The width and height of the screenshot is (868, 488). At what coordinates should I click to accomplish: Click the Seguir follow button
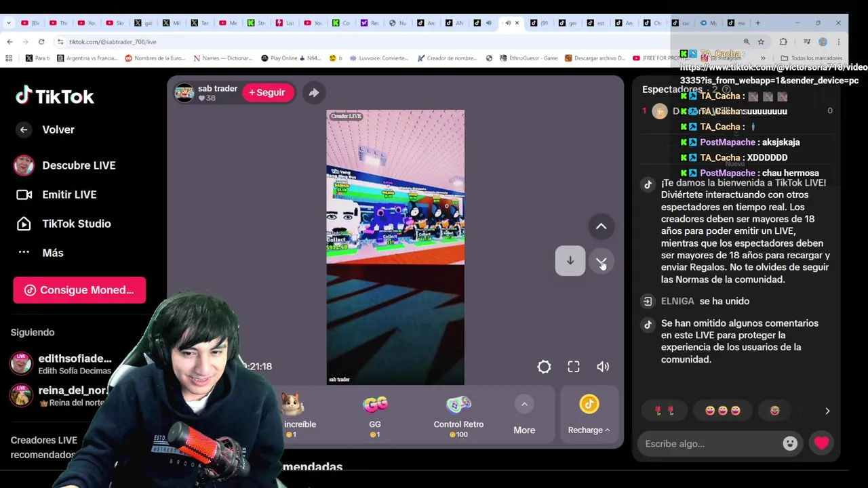(x=267, y=93)
